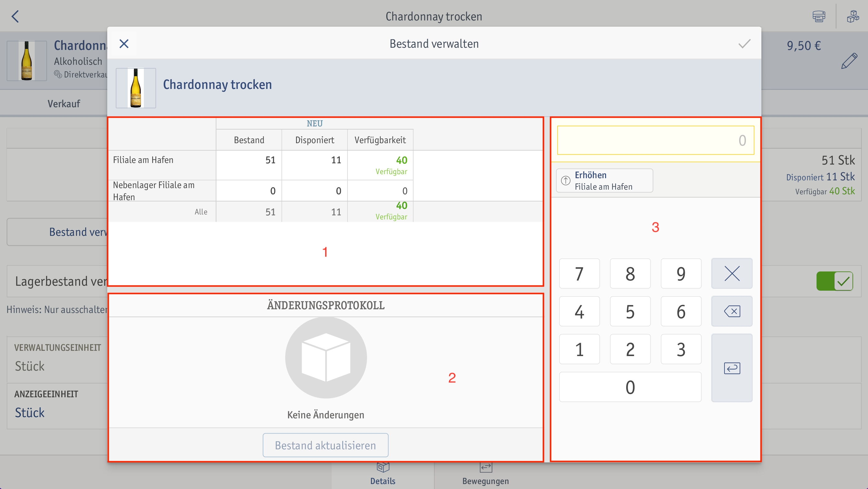Clear entry with the keypad X key

(732, 273)
